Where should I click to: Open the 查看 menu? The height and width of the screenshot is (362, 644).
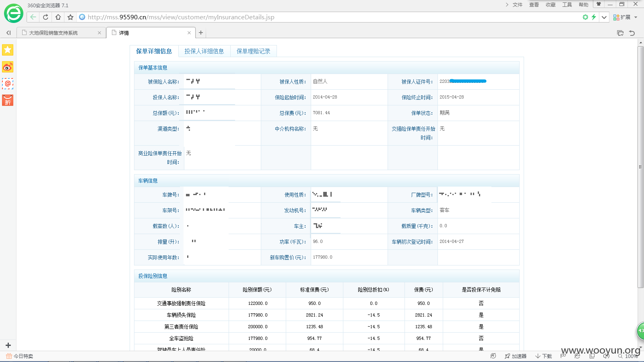534,5
